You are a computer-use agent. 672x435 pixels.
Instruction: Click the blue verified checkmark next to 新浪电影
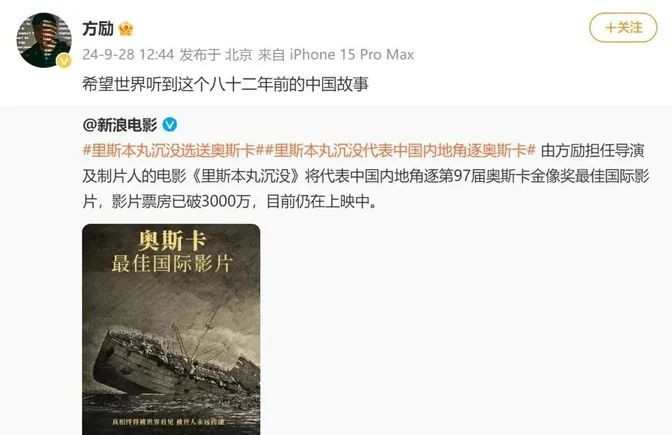click(x=170, y=125)
